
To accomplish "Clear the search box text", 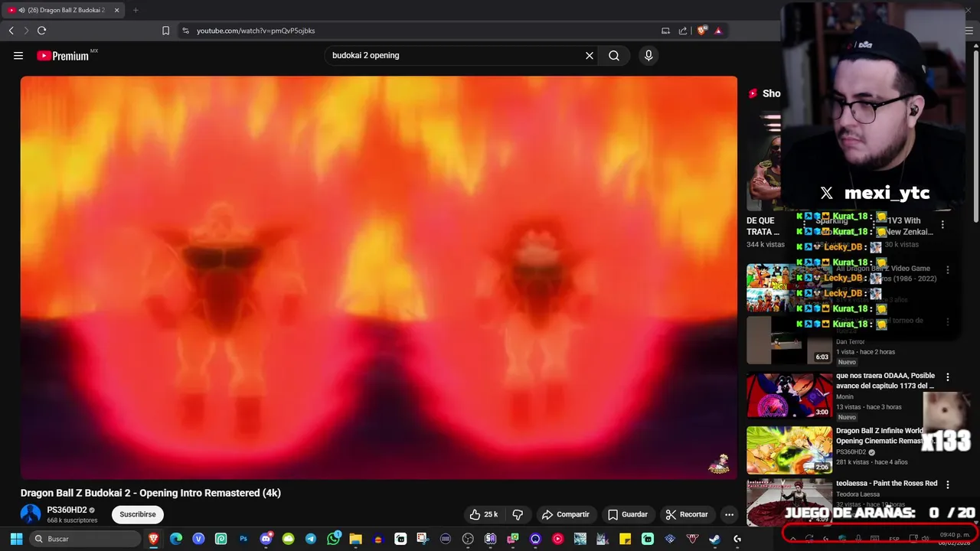I will click(x=590, y=55).
